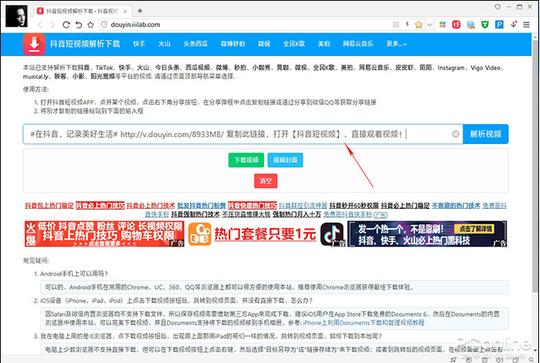Click the TikTok logo ad icon
Viewport: 540px width, 363px height.
click(x=332, y=234)
